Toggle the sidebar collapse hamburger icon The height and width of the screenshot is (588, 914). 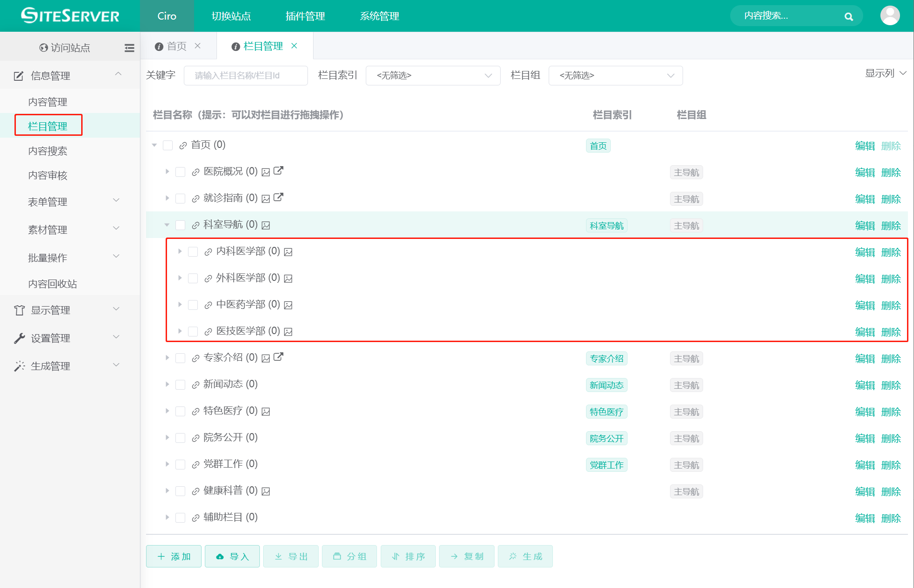(x=129, y=48)
